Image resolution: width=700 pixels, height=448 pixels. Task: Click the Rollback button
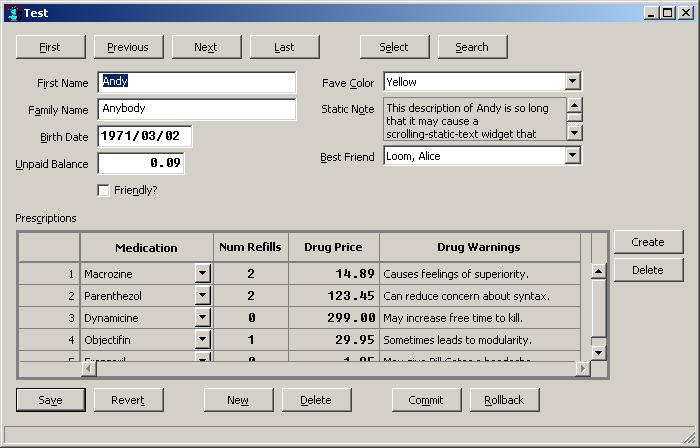pyautogui.click(x=504, y=400)
